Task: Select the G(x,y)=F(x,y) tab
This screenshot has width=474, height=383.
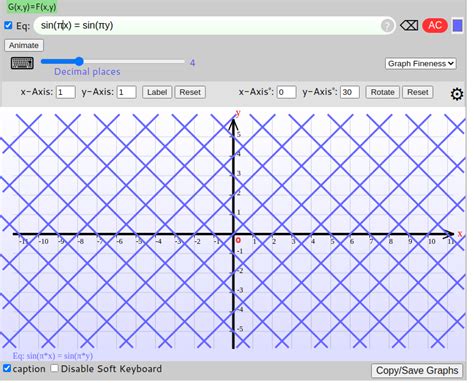Action: (x=32, y=7)
